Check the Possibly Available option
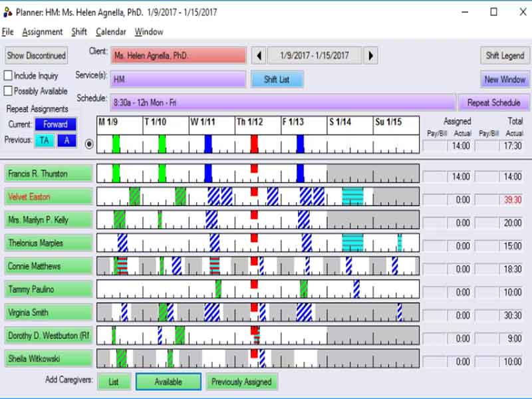 9,90
